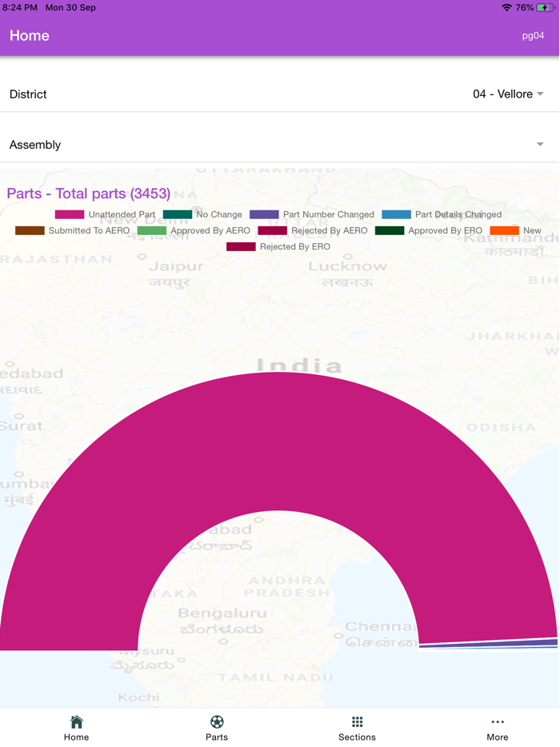Screen dimensions: 560x747
Task: Click the Rejected By ERO legend label
Action: (x=294, y=247)
